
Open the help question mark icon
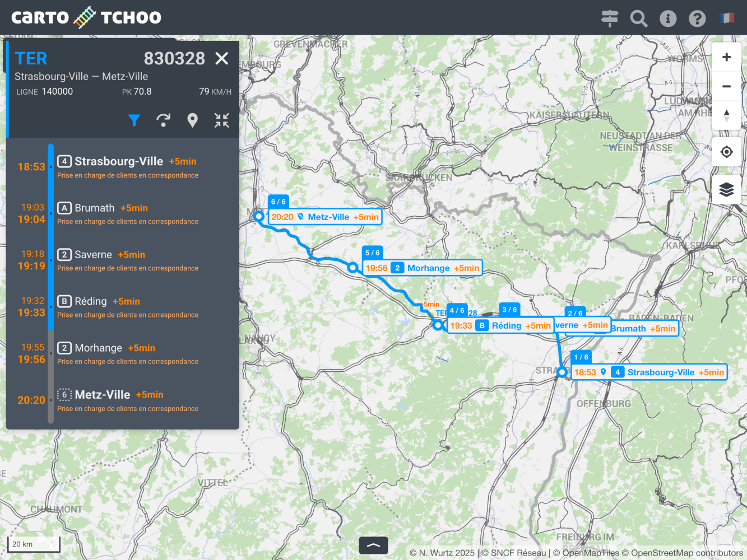(x=697, y=18)
